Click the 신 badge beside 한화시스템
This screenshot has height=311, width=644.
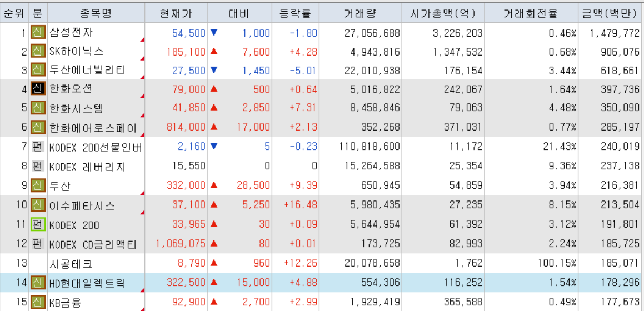click(38, 108)
